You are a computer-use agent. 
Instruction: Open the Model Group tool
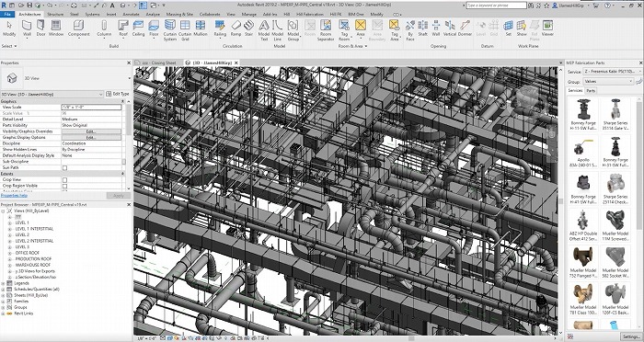pos(293,30)
